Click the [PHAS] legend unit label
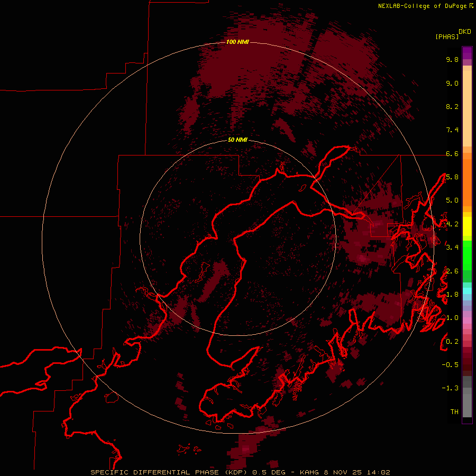 point(447,36)
